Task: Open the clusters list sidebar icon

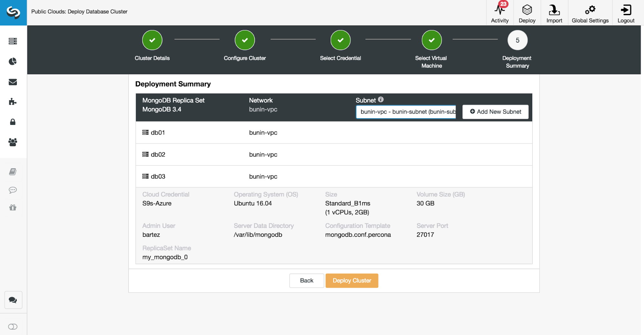Action: pos(13,41)
